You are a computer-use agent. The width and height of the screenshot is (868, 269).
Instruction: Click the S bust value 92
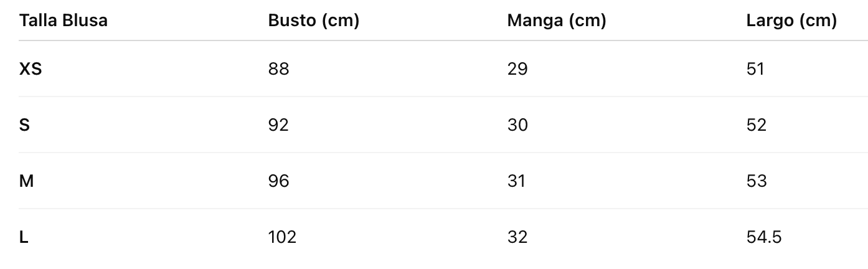(x=279, y=125)
